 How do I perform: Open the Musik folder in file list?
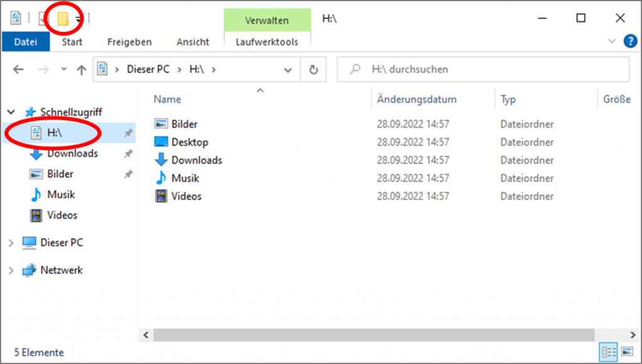tap(185, 179)
